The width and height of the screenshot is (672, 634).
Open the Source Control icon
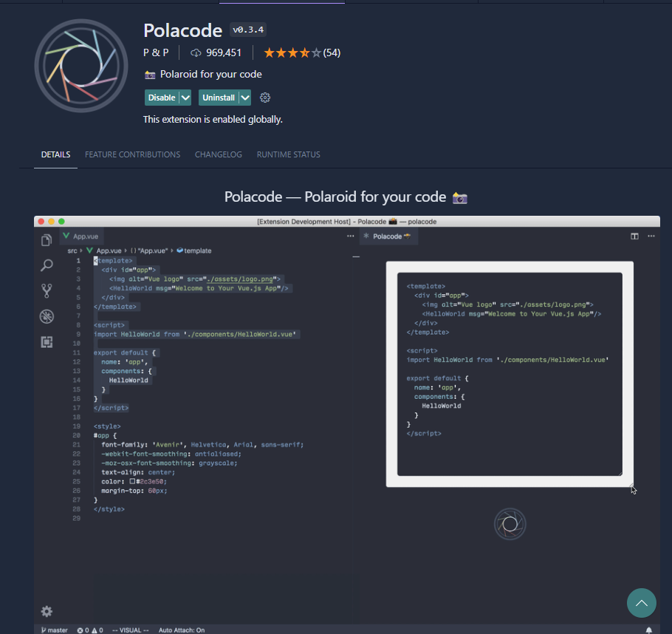coord(46,290)
